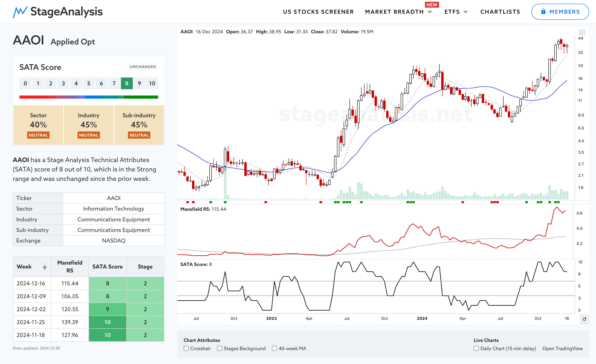Click the Sub-industry 45% Neutral card
Screen dimensions: 596x364
click(139, 125)
